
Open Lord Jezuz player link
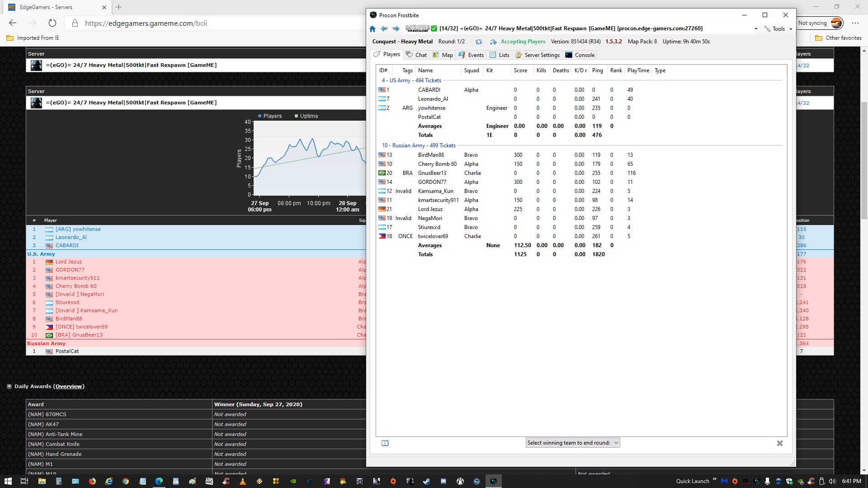(69, 262)
